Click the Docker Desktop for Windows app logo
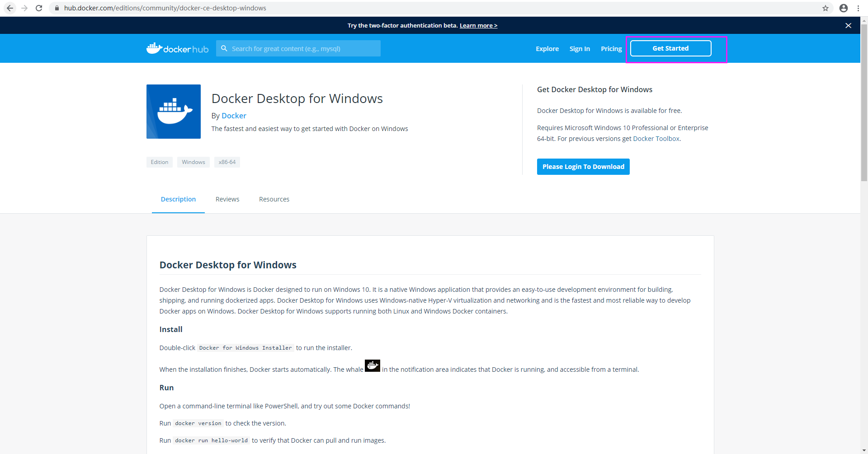The image size is (868, 454). [x=173, y=111]
